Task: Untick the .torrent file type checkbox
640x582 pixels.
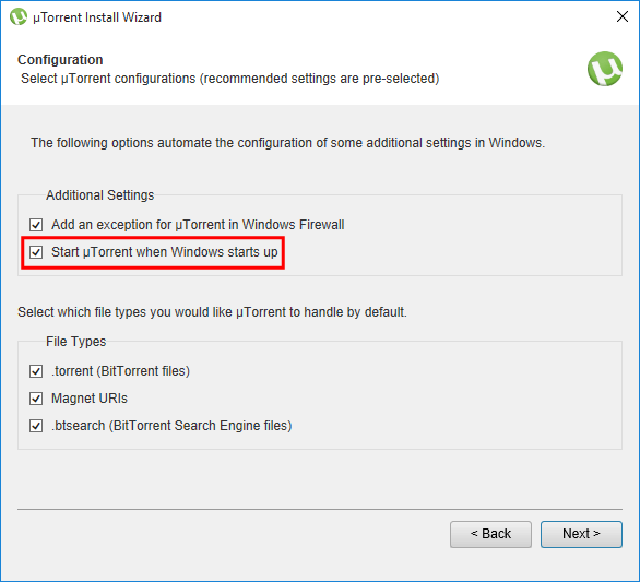Action: pos(37,371)
